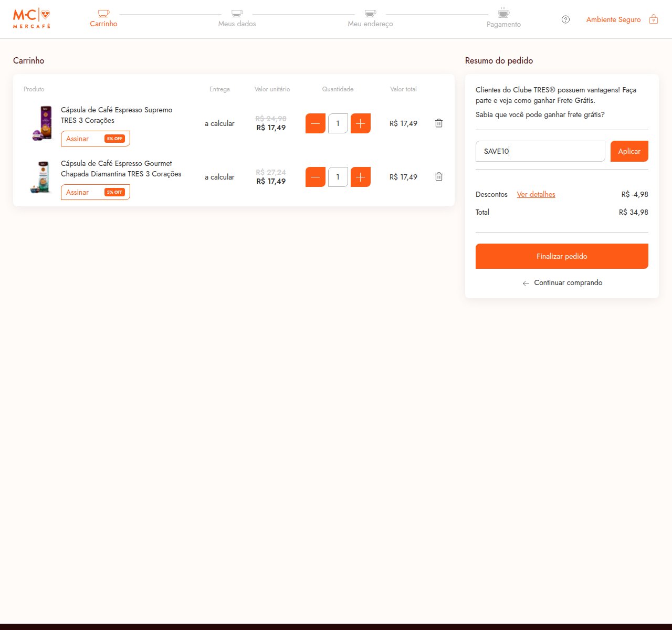Open the help question mark icon
The height and width of the screenshot is (630, 672).
point(565,19)
